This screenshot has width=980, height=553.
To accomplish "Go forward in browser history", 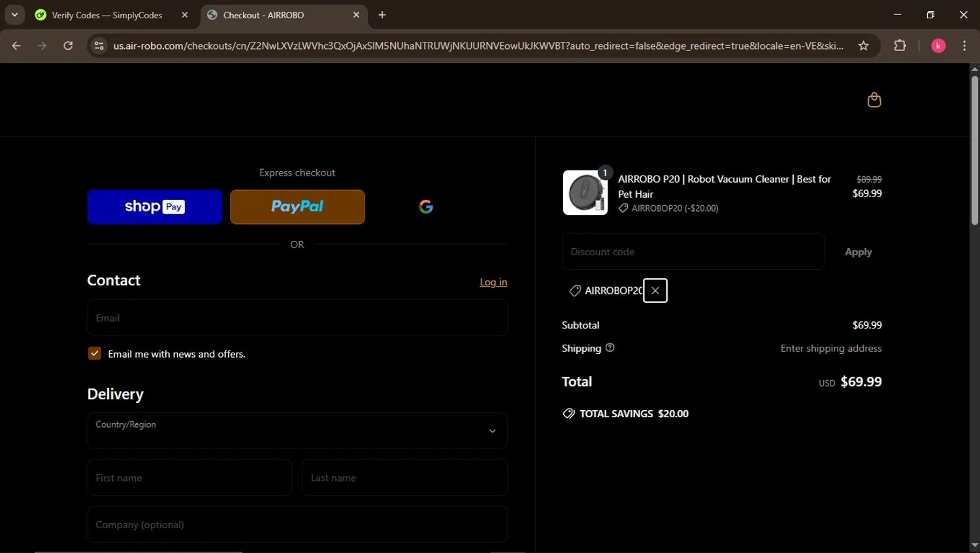I will (x=42, y=46).
